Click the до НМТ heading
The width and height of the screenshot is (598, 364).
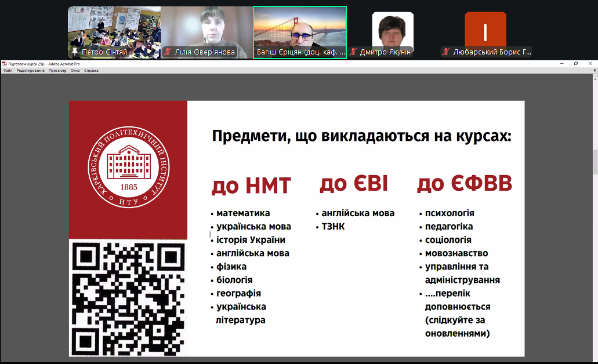pyautogui.click(x=251, y=185)
